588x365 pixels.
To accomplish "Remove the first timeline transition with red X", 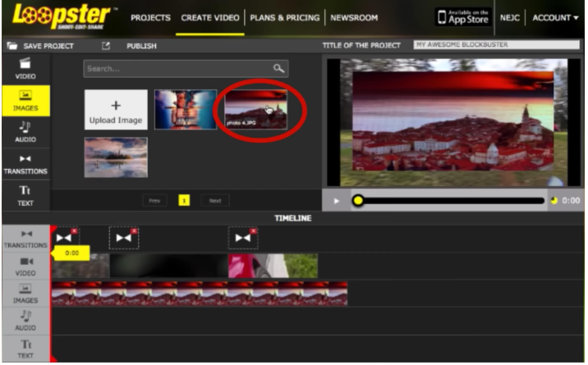I will (x=74, y=231).
